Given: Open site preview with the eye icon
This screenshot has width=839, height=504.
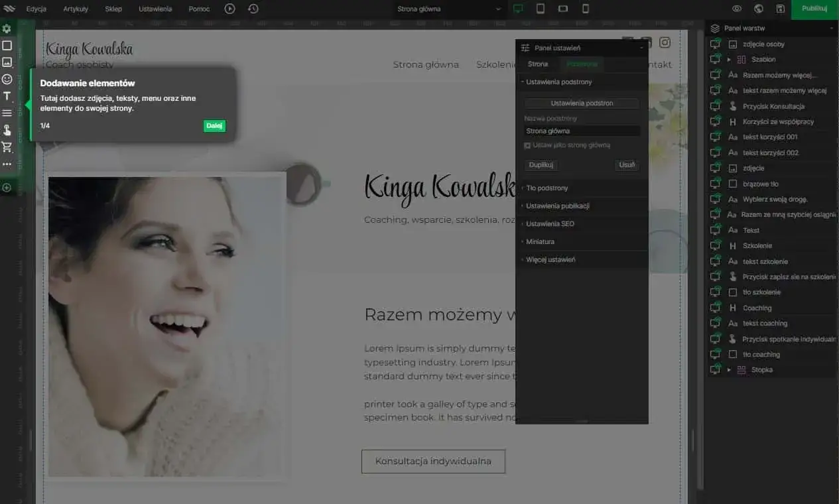Looking at the screenshot, I should [x=736, y=9].
